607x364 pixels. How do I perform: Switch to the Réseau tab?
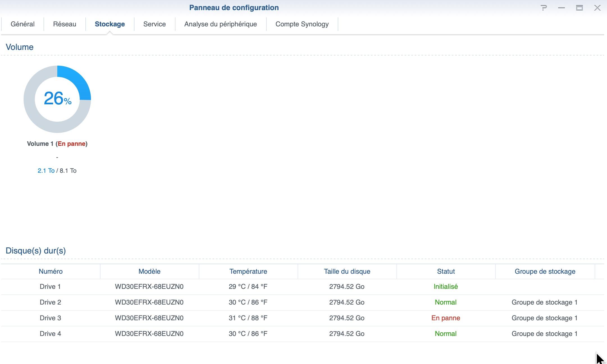point(65,24)
